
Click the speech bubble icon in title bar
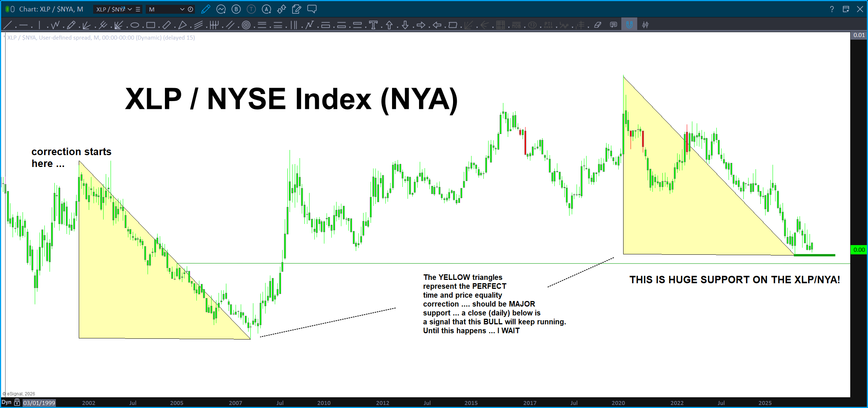(x=312, y=9)
